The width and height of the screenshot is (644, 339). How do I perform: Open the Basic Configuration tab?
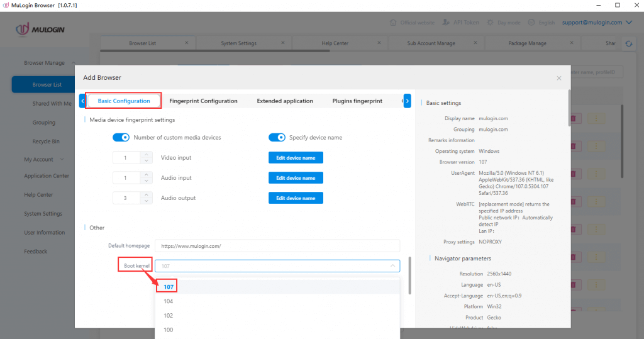click(x=124, y=101)
